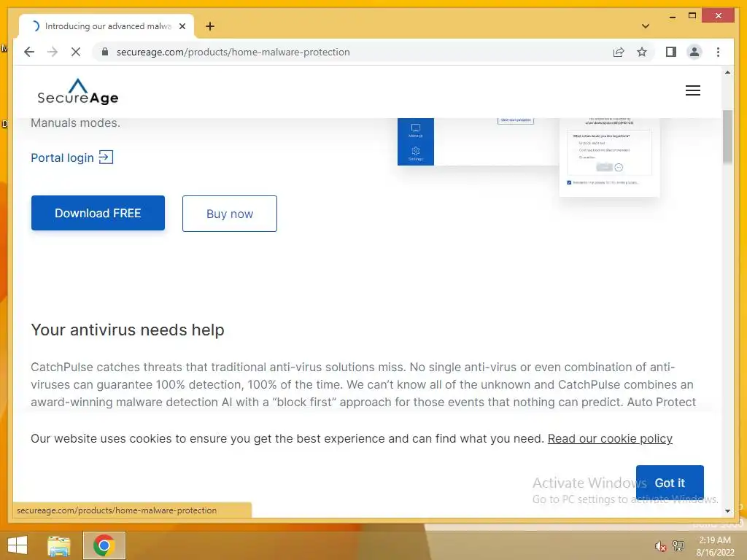Click the muted volume tray icon
This screenshot has width=747, height=560.
point(660,546)
